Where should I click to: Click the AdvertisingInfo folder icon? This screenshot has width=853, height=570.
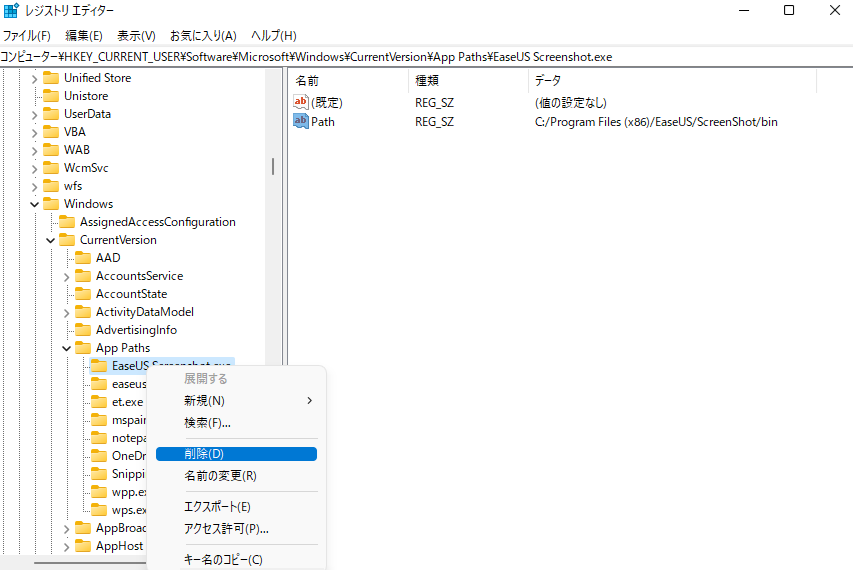click(83, 330)
